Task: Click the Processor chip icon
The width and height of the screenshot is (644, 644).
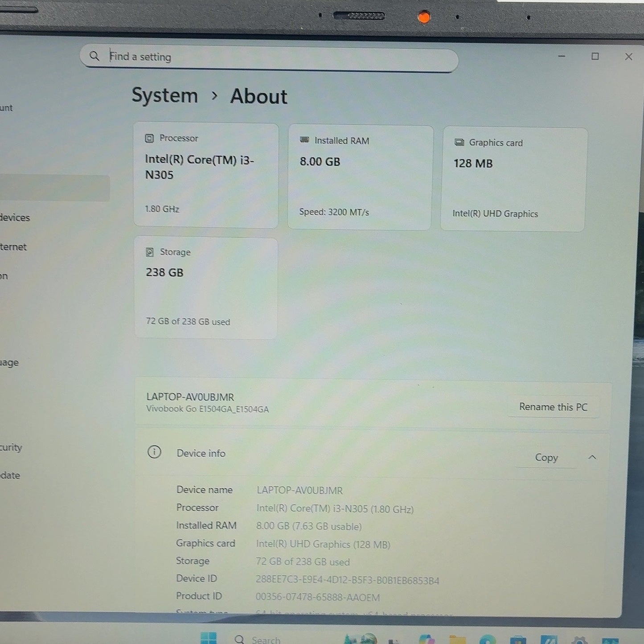Action: (x=149, y=139)
